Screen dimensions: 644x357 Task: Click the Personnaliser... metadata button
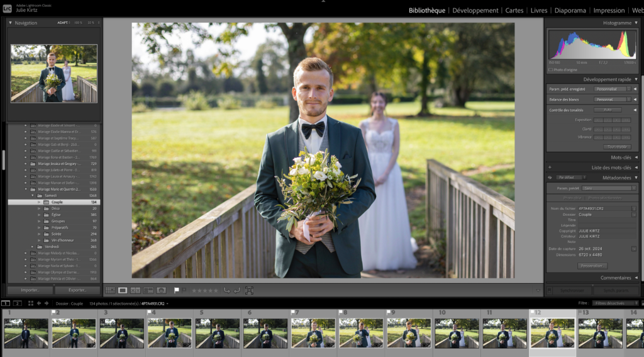tap(592, 266)
